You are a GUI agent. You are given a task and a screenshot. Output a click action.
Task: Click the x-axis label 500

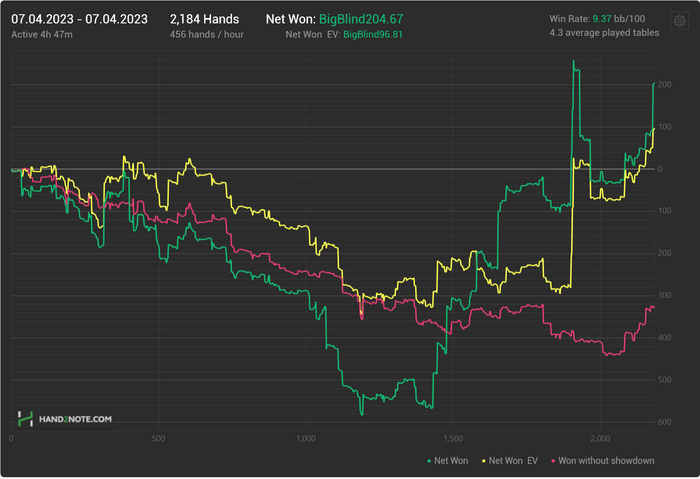pyautogui.click(x=158, y=439)
